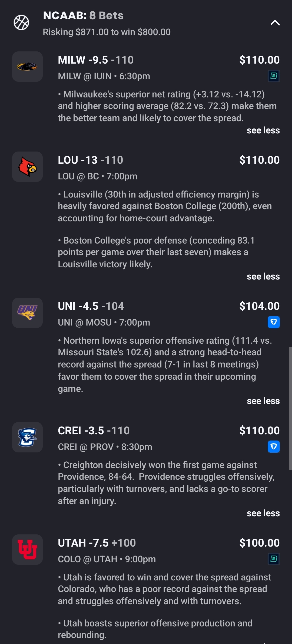Viewport: 292px width, 644px height.
Task: Open the MILW -9.5 -110 bet
Action: click(96, 60)
